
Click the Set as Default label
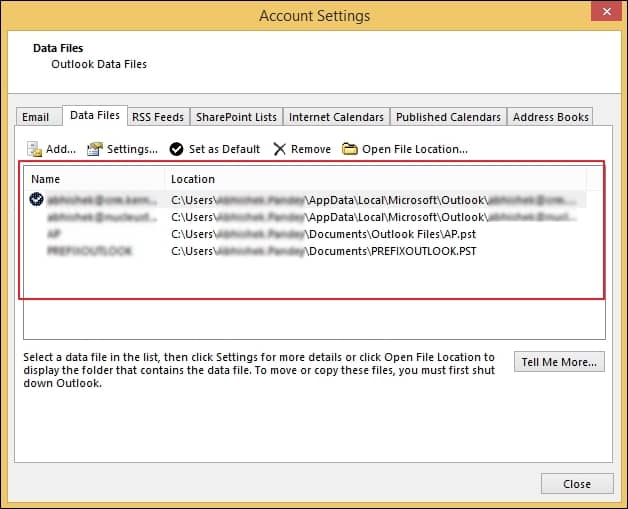click(x=224, y=149)
